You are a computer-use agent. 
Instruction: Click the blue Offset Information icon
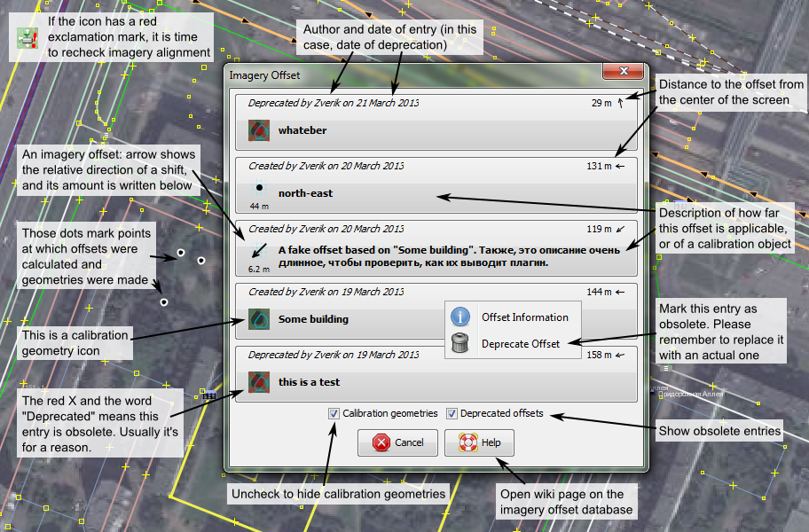tap(460, 317)
